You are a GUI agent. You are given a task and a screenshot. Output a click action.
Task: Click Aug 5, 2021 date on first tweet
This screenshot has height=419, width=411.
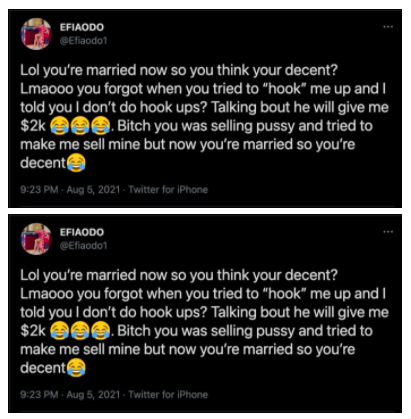[93, 190]
